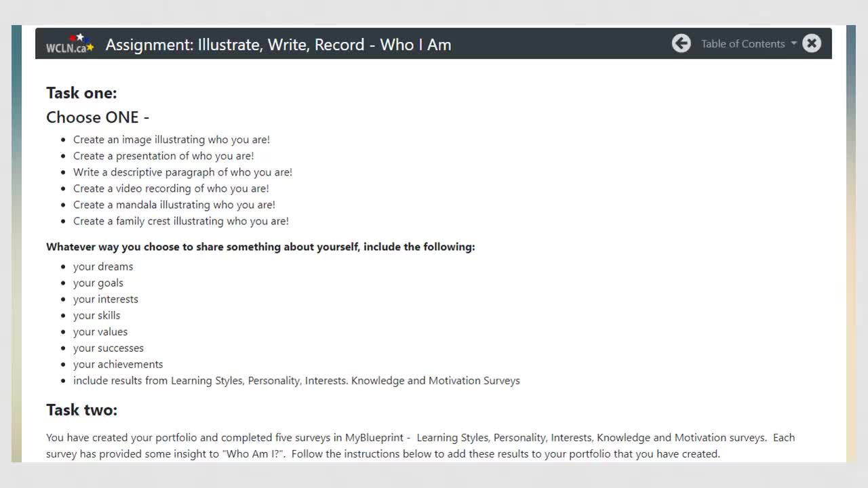
Task: Click the 'your successes' list item
Action: [x=108, y=348]
